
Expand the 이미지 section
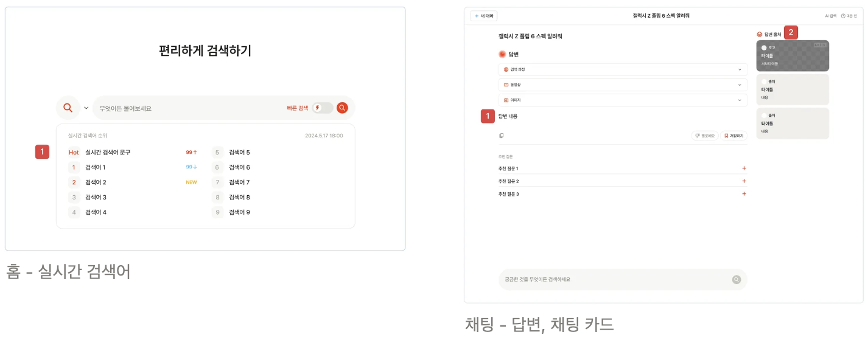tap(622, 100)
